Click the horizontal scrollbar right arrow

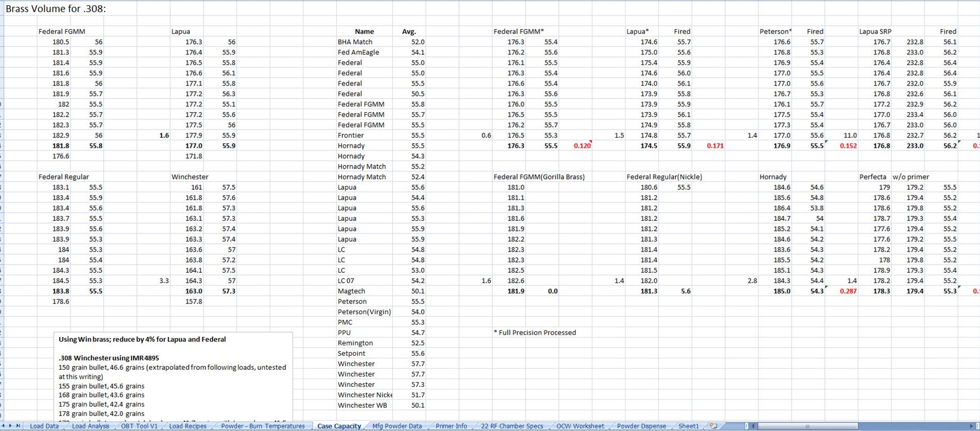pyautogui.click(x=971, y=426)
